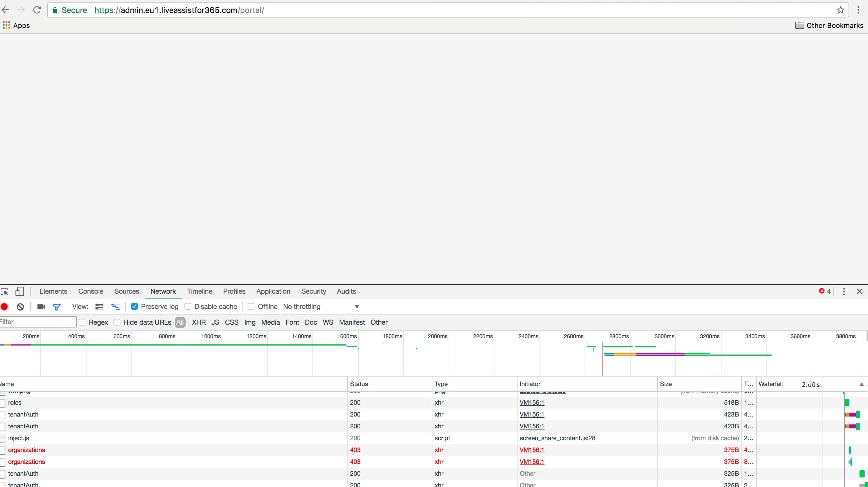Open the Audits tab
868x487 pixels.
point(347,291)
